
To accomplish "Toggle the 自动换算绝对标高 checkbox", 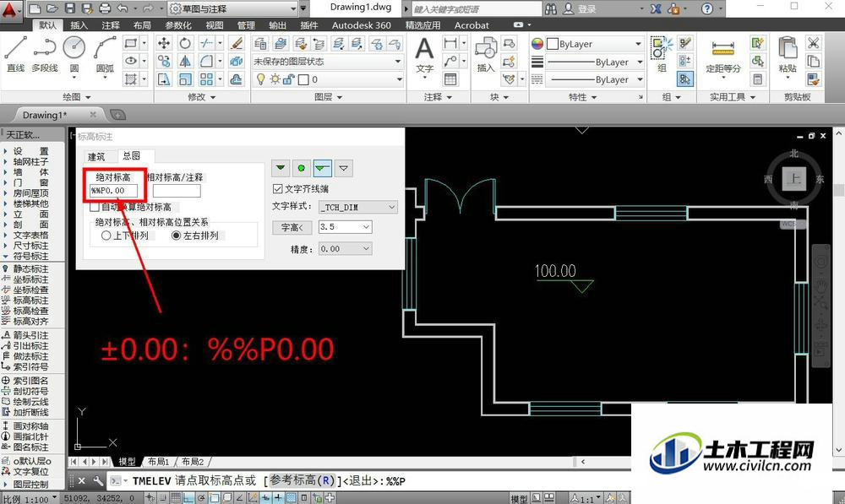I will pos(95,207).
